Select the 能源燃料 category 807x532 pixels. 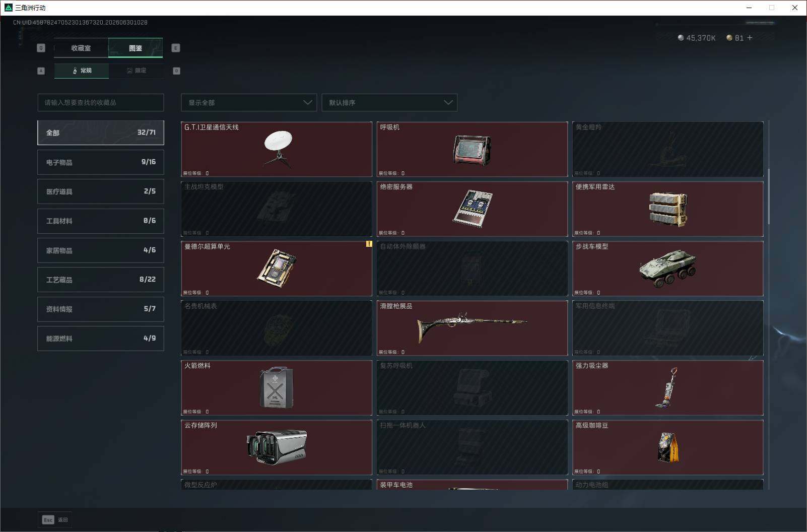[x=101, y=339]
